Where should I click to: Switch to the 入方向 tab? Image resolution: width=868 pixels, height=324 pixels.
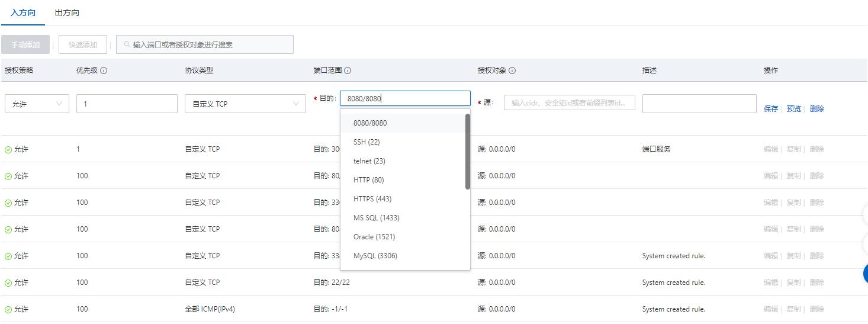(23, 12)
